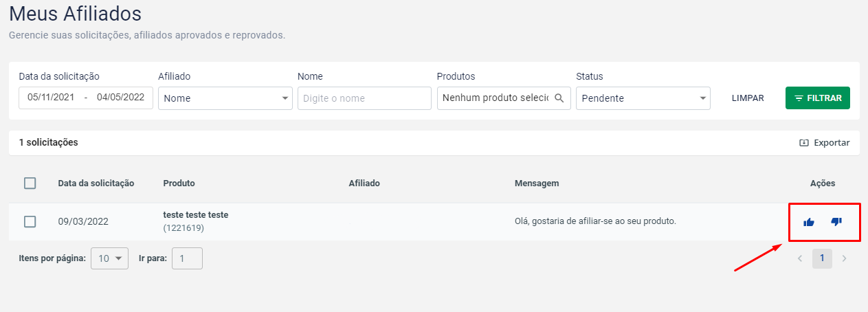The image size is (868, 312).
Task: Expand the Status dropdown set to Pendente
Action: coord(643,98)
